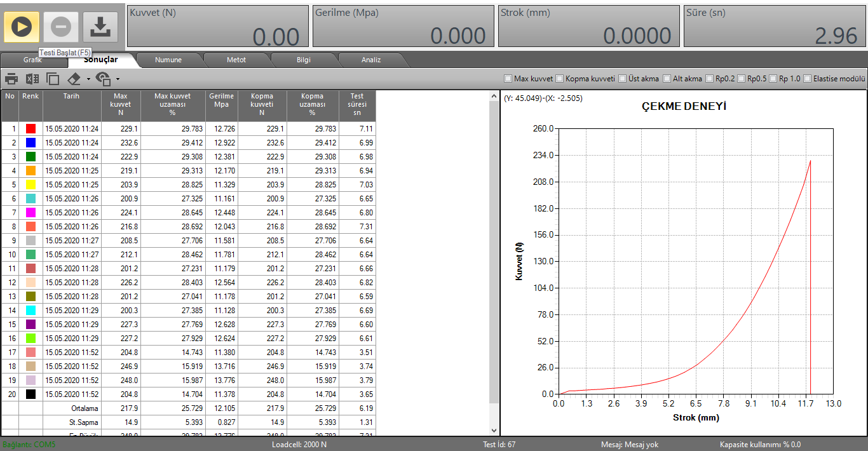
Task: Switch to the Grafik tab
Action: click(x=32, y=60)
